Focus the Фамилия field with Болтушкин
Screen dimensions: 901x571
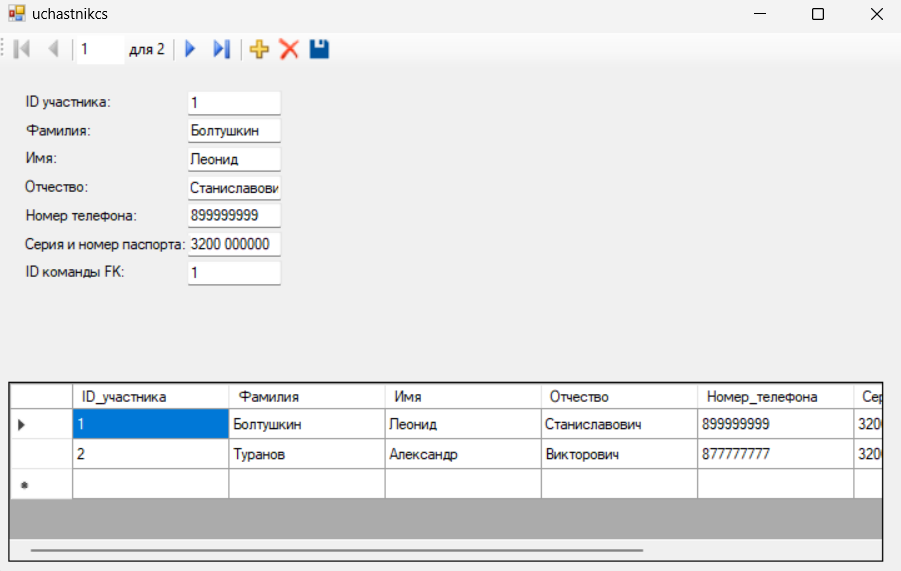click(x=234, y=131)
